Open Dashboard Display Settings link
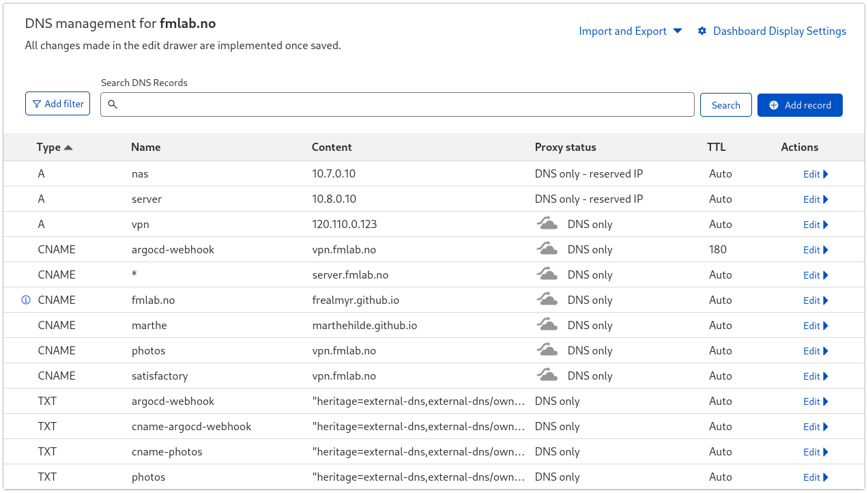Image resolution: width=868 pixels, height=493 pixels. pyautogui.click(x=779, y=31)
